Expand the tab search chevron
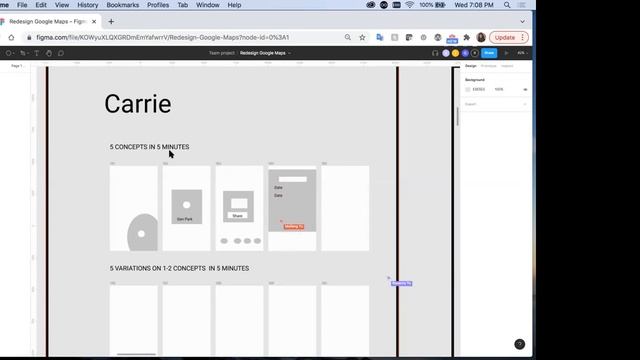 [522, 22]
